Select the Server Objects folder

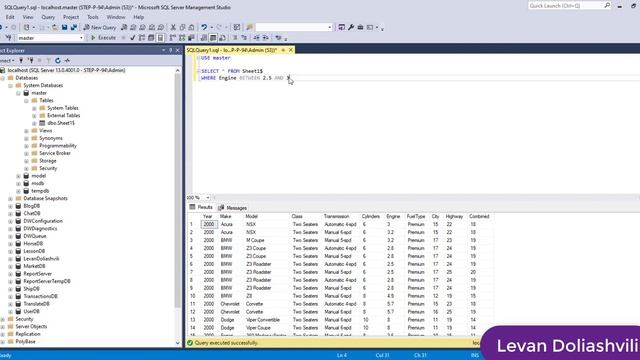click(x=31, y=327)
